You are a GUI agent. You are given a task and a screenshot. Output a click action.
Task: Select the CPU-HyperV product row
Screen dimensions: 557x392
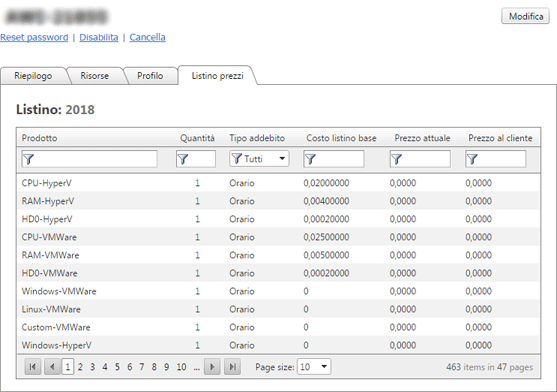click(x=278, y=183)
